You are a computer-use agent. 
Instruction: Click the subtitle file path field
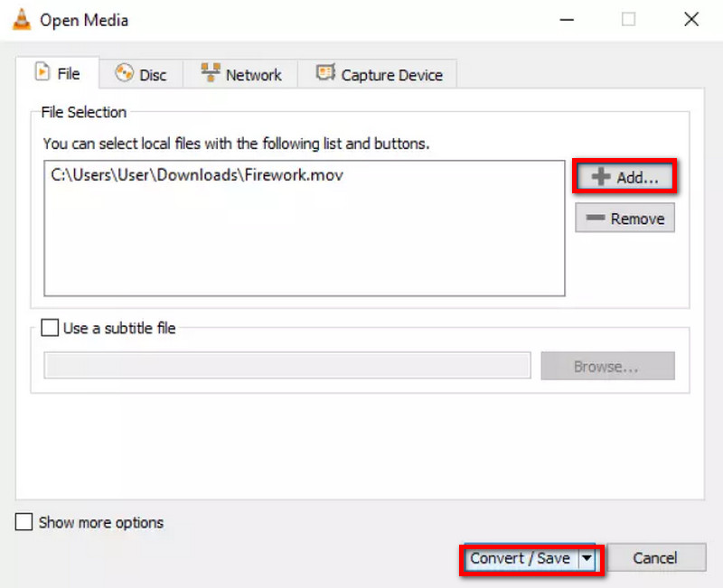(286, 366)
